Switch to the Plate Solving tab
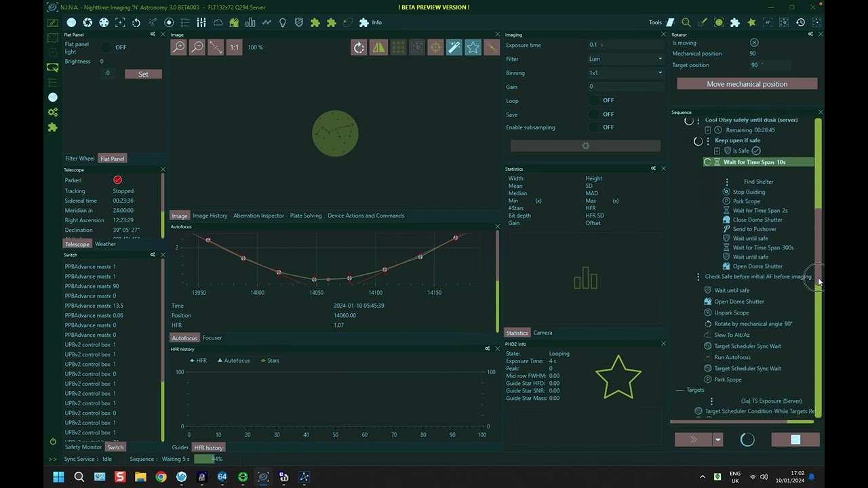 (x=306, y=216)
